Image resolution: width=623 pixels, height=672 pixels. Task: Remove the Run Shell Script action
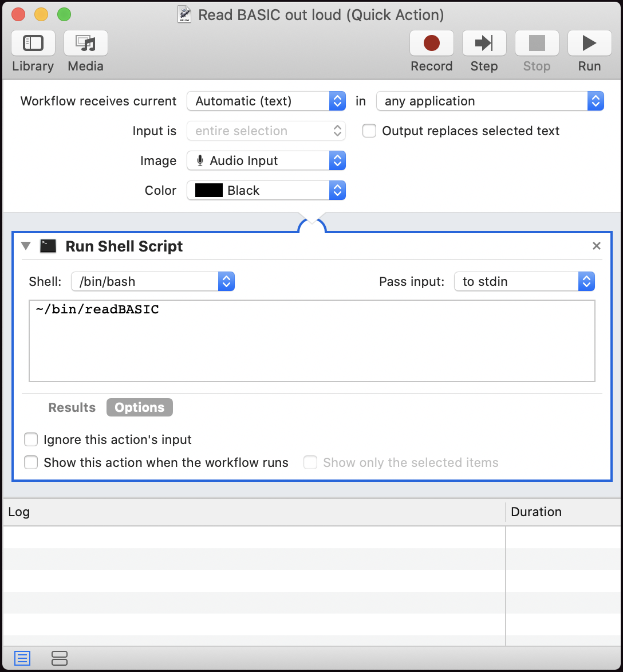click(596, 246)
